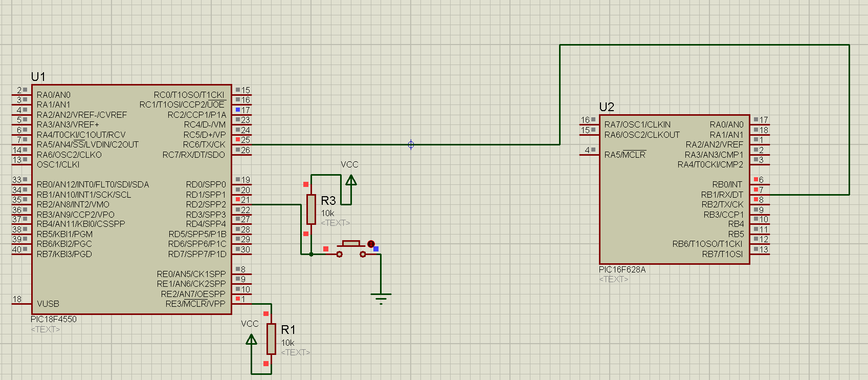The width and height of the screenshot is (868, 380).
Task: Click pin number 18 at VUSB
Action: (x=17, y=299)
